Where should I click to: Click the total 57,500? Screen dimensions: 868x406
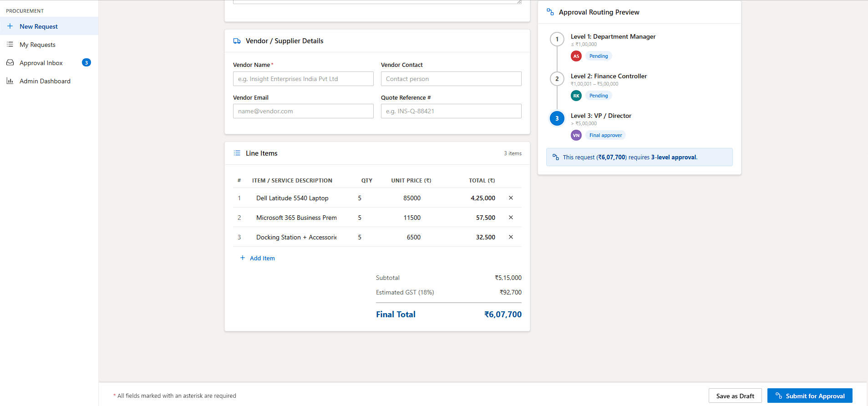coord(486,218)
